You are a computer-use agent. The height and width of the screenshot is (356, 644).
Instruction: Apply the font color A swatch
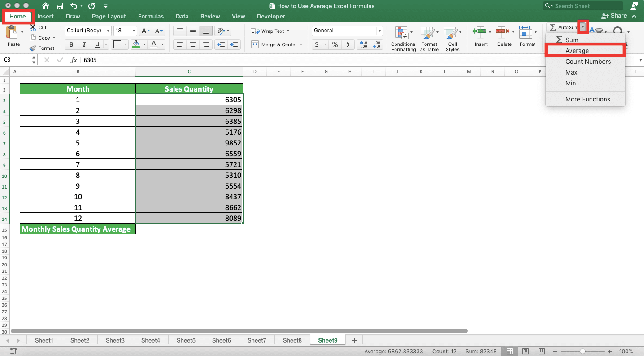pos(154,44)
